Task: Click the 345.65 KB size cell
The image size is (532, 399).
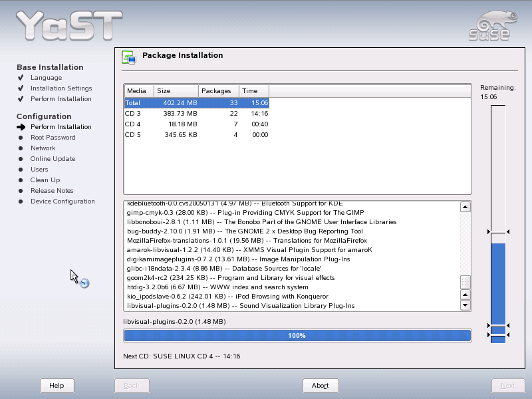Action: coord(181,135)
